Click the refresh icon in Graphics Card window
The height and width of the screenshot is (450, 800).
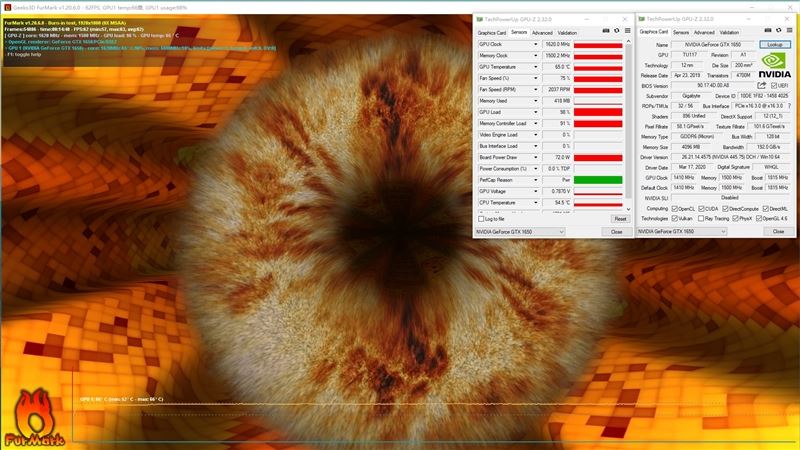(x=779, y=31)
